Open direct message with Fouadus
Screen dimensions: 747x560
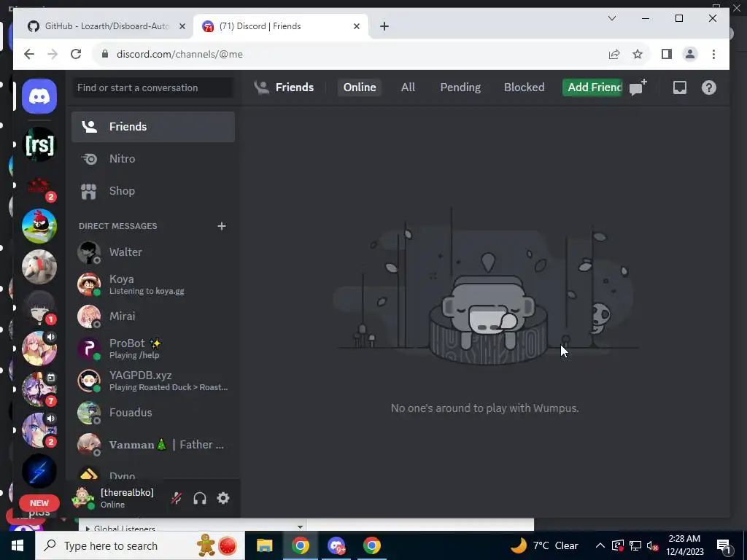(x=153, y=413)
